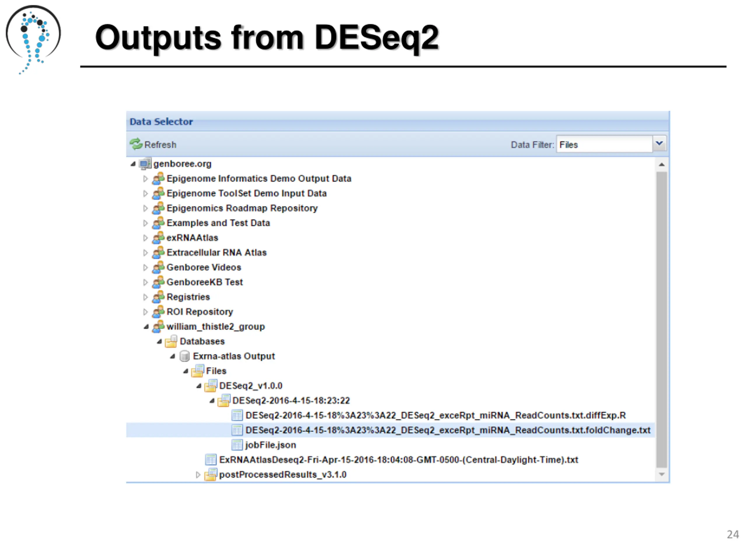Collapse the Databases folder

tap(159, 342)
